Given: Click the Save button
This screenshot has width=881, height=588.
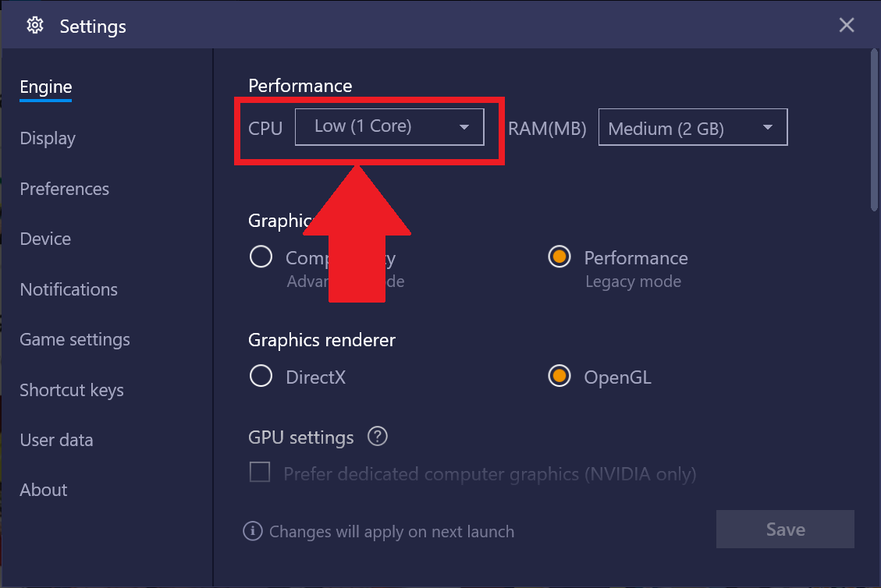Looking at the screenshot, I should click(785, 529).
